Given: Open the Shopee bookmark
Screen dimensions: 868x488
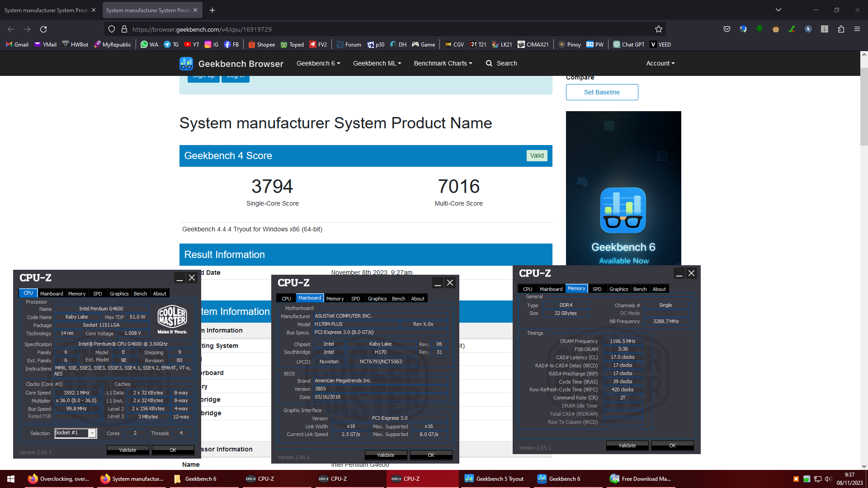Looking at the screenshot, I should [x=262, y=45].
